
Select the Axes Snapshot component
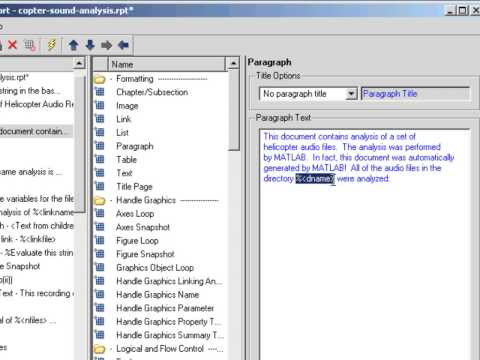coord(143,227)
